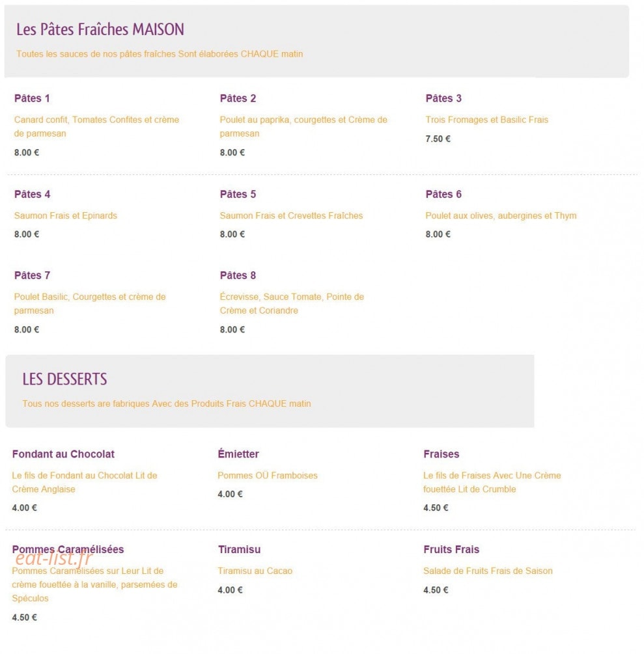Select the Pâtes 8 Écrevisse item
The image size is (644, 654).
click(238, 276)
